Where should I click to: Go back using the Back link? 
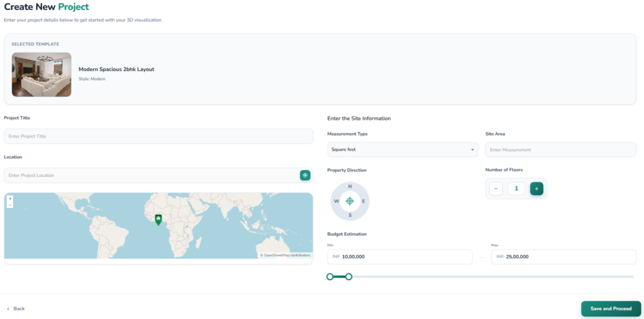click(x=16, y=308)
